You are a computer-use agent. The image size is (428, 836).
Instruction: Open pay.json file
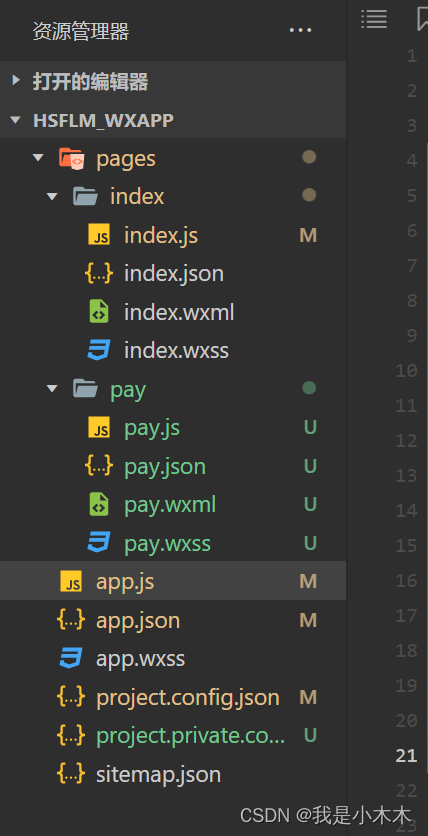click(x=165, y=467)
